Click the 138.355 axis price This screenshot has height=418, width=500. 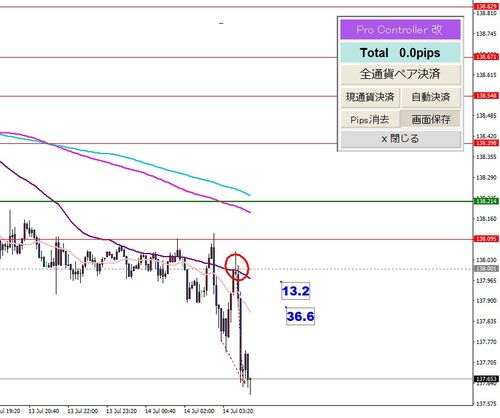pyautogui.click(x=486, y=157)
